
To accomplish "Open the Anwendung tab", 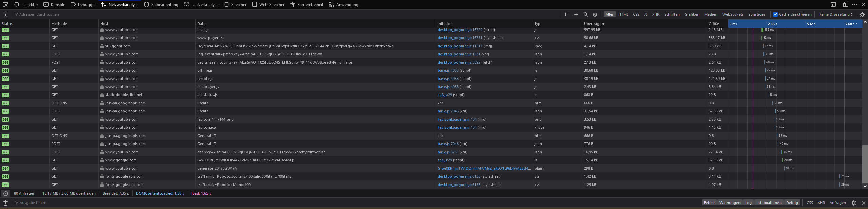I will click(x=343, y=5).
